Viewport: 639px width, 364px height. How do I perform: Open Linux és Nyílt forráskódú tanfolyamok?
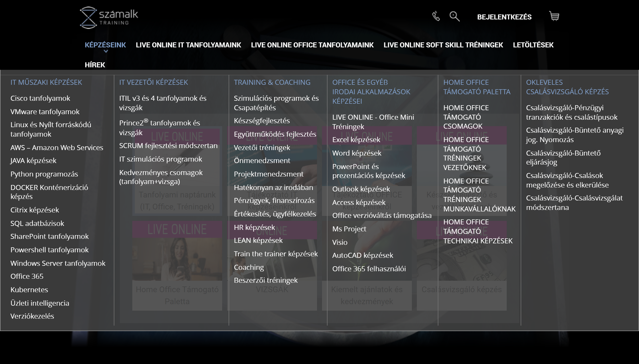(51, 129)
